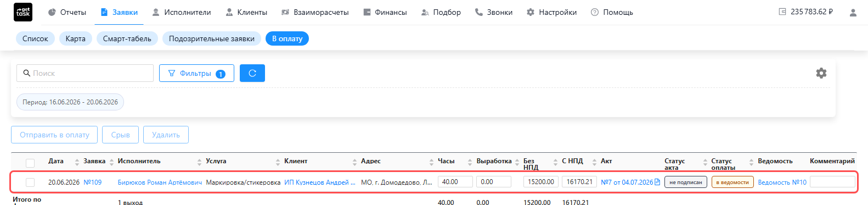This screenshot has height=205, width=868.
Task: Open request link №109
Action: point(93,182)
